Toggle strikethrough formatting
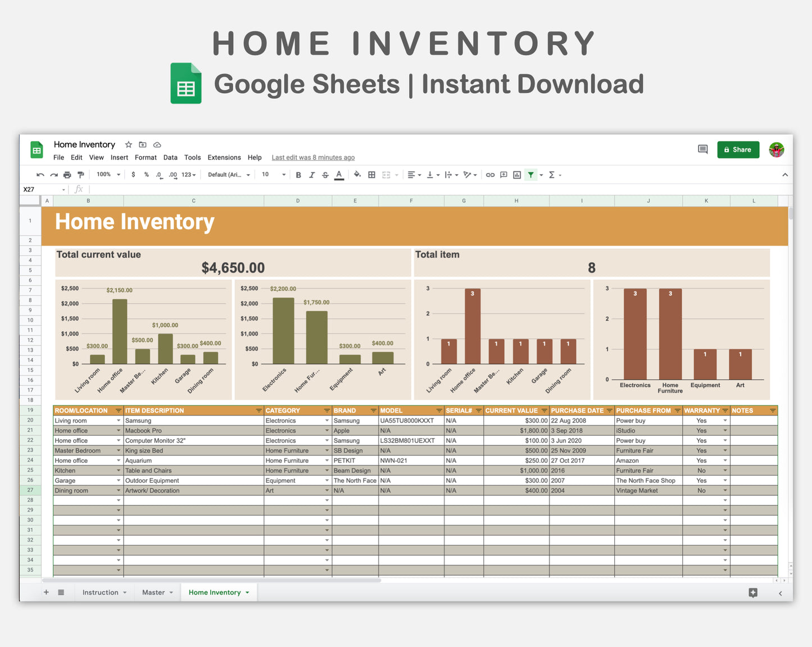Viewport: 812px width, 647px height. 325,175
